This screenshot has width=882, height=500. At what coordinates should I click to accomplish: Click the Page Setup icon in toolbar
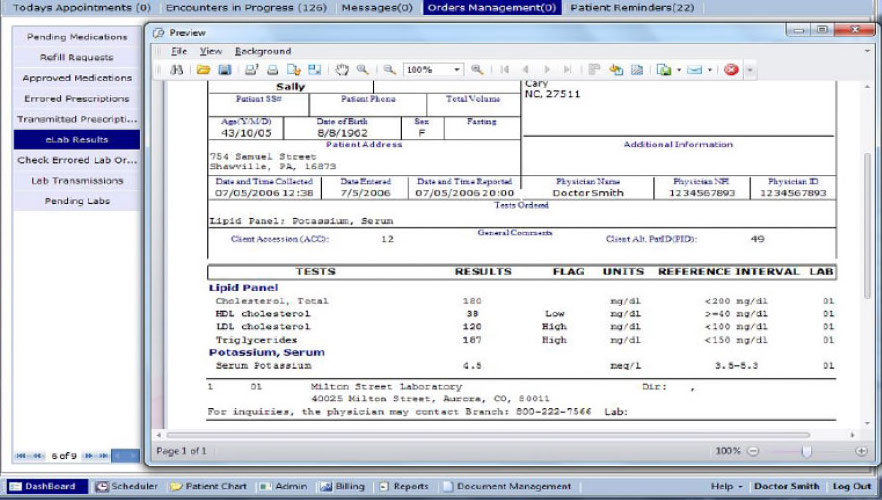[294, 70]
